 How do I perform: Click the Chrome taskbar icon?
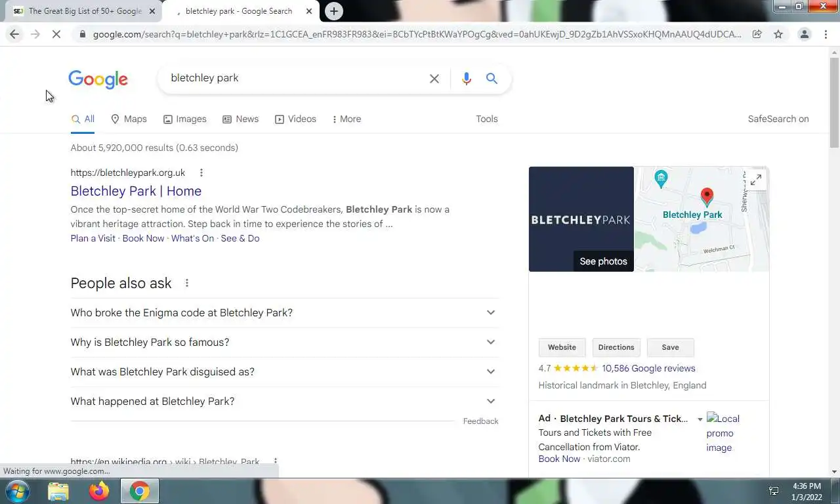pos(139,492)
